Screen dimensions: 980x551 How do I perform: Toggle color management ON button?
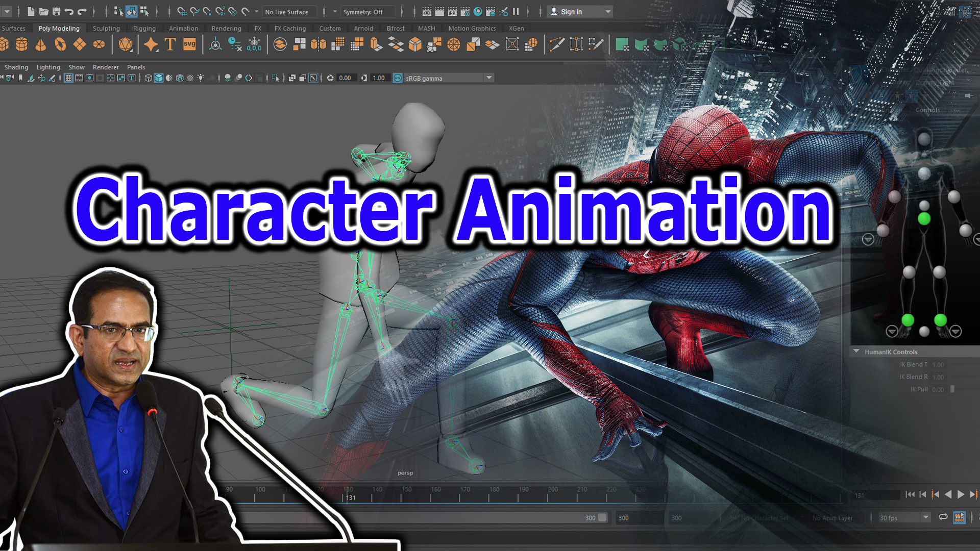[398, 78]
